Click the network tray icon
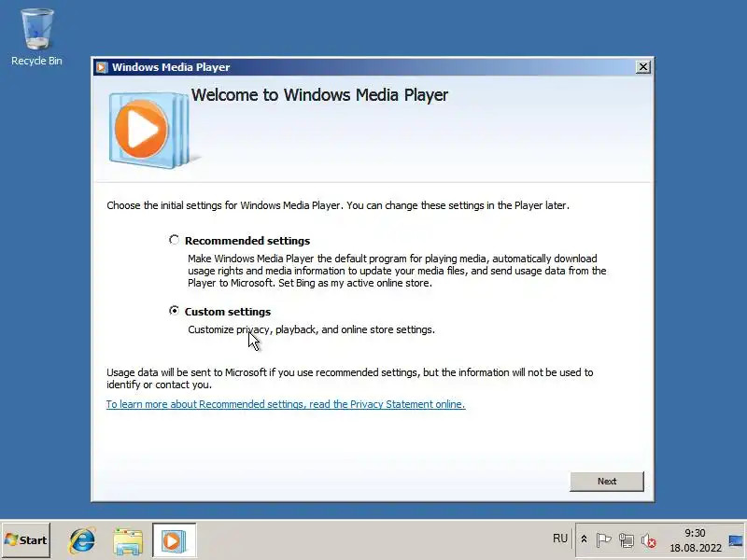The width and height of the screenshot is (747, 560). (x=626, y=540)
